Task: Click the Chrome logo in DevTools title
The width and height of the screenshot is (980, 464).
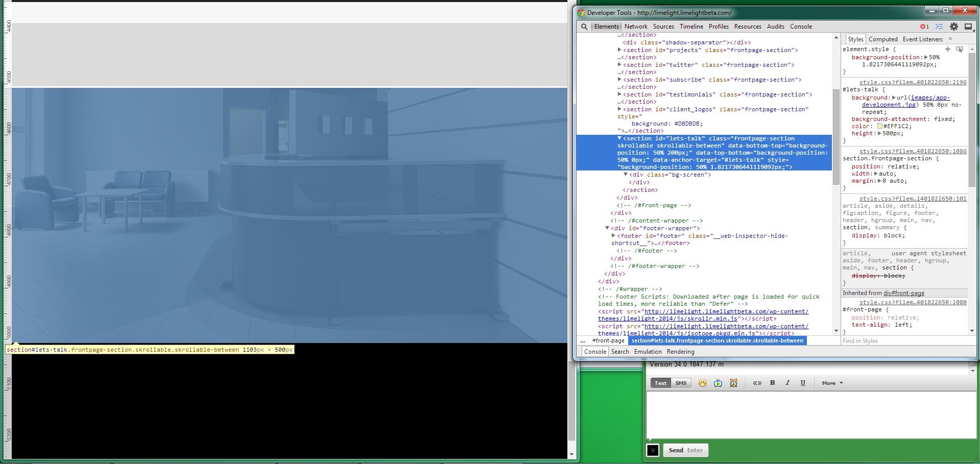Action: tap(581, 13)
